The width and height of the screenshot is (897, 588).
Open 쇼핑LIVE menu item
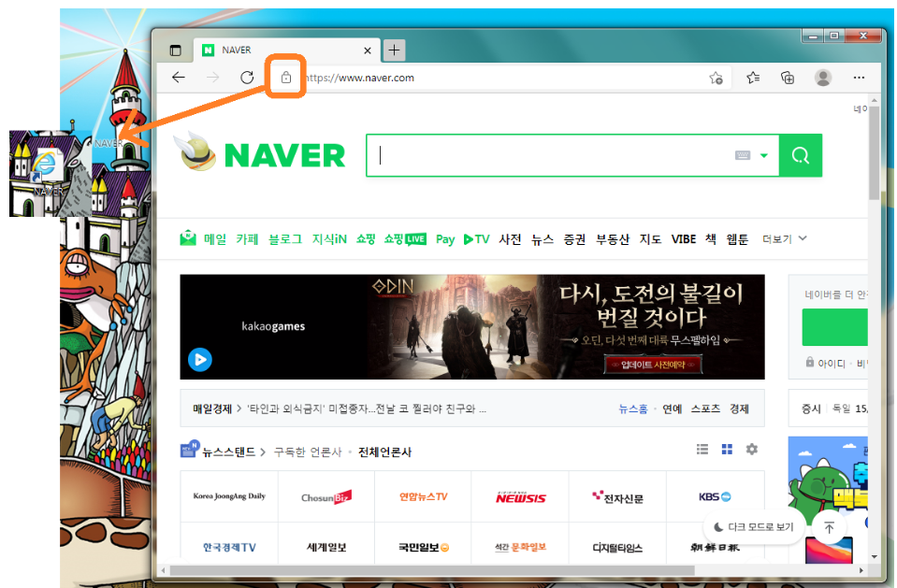point(405,238)
